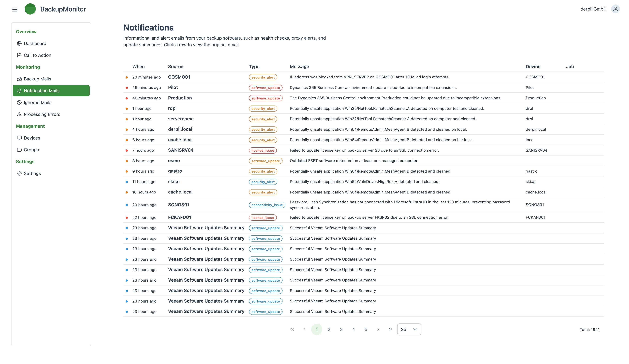Click the Devices monitor icon
The image size is (629, 364).
tap(19, 138)
